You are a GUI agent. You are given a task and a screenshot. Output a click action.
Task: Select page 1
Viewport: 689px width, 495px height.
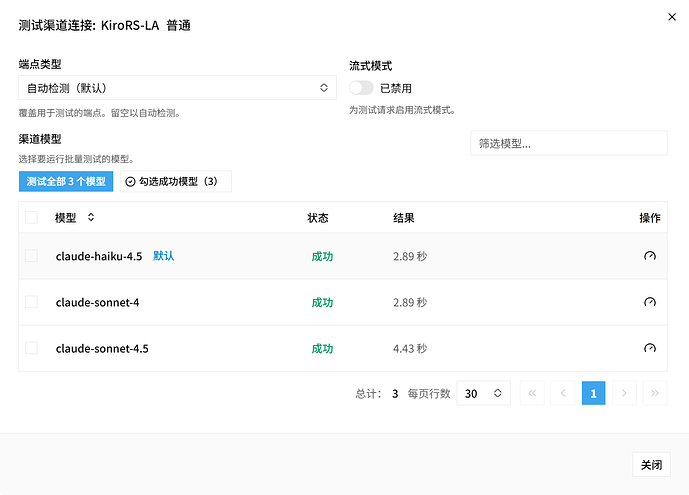click(593, 393)
